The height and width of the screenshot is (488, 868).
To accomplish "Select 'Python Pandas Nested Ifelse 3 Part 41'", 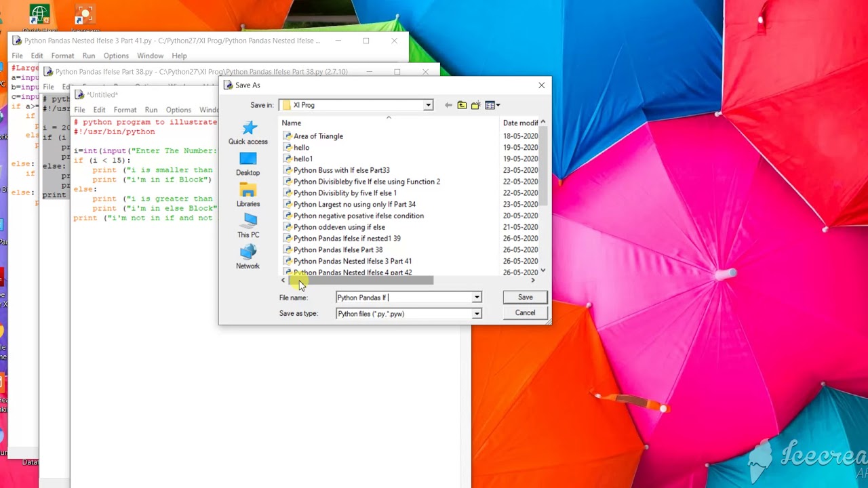I will [x=353, y=261].
